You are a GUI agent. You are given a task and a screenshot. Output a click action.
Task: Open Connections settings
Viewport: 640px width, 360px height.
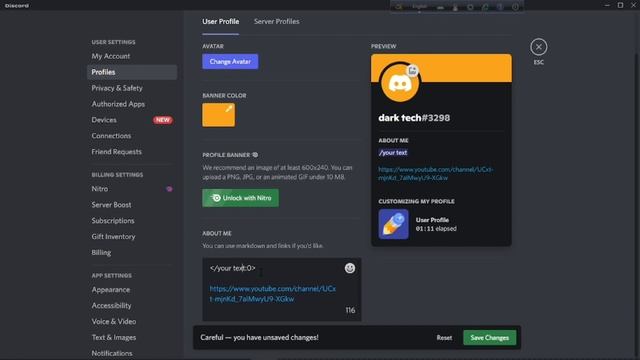pos(132,136)
